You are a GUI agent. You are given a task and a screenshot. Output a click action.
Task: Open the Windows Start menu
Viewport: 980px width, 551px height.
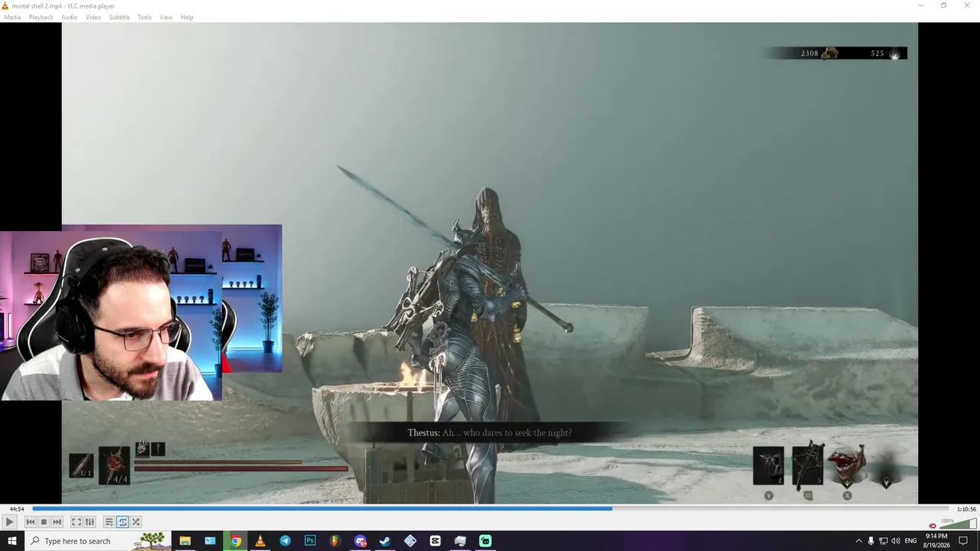(11, 541)
